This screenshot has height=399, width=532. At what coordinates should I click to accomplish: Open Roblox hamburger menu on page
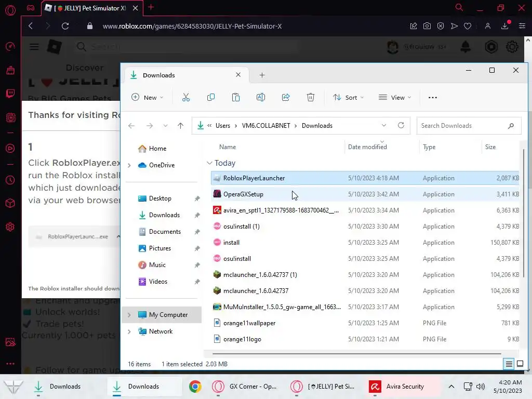(34, 46)
